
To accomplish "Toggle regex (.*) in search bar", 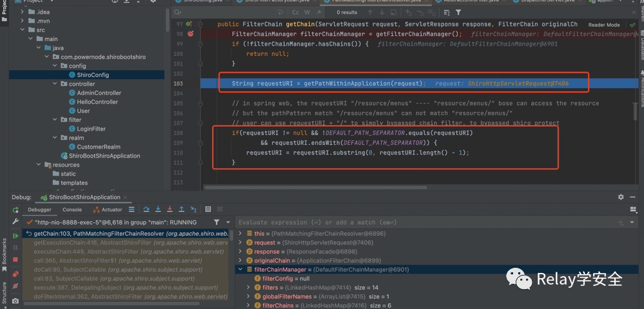I will pyautogui.click(x=317, y=12).
